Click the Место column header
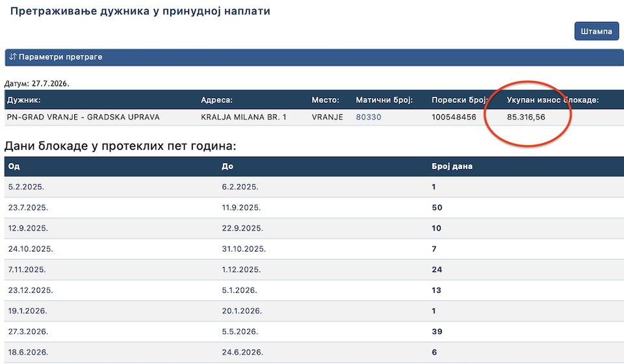Screen dimensions: 624x364 pos(325,100)
